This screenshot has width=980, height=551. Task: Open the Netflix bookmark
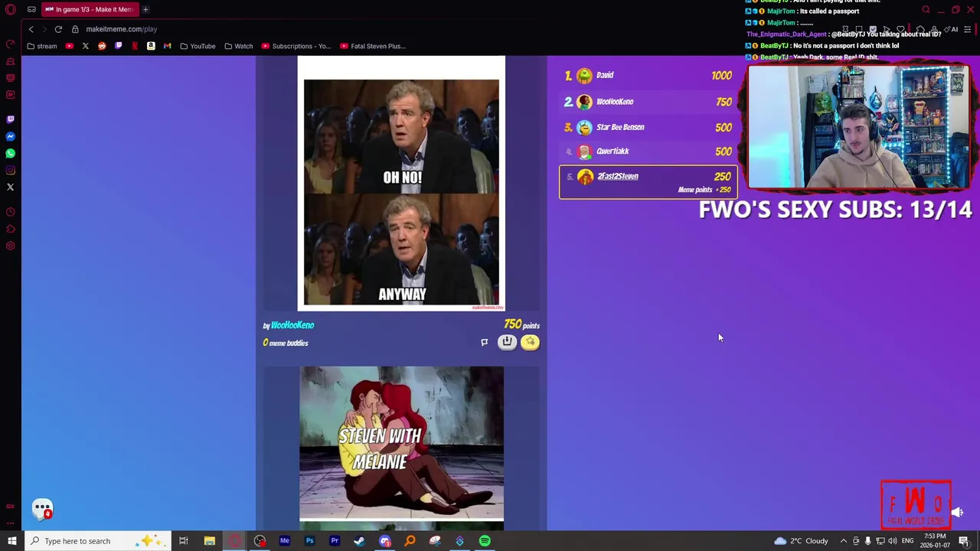[x=135, y=46]
